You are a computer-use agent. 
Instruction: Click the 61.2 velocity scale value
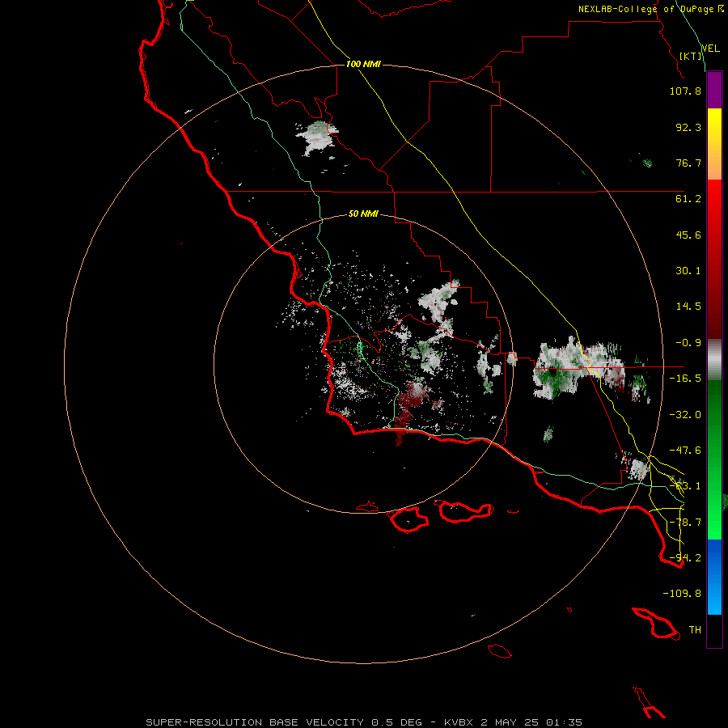tap(688, 199)
